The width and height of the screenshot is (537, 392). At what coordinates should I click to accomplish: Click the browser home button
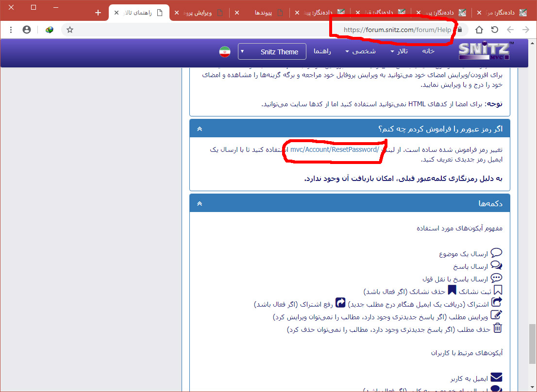click(479, 30)
